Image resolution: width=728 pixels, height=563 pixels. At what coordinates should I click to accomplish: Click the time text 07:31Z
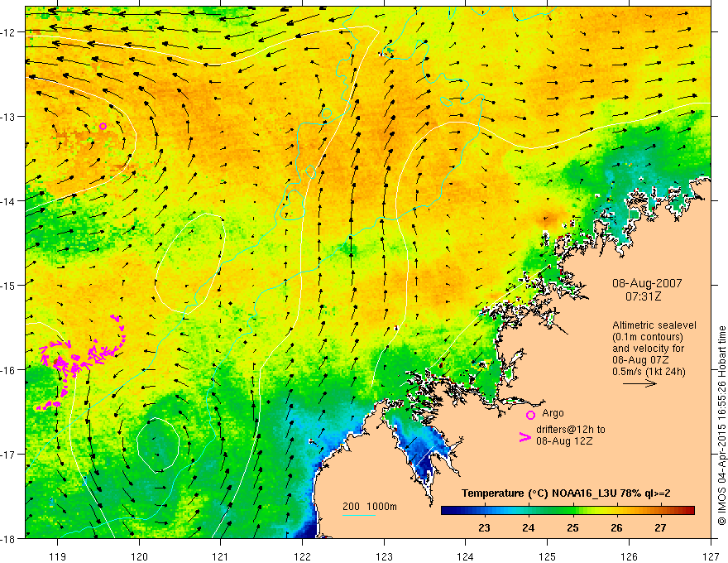(x=643, y=296)
